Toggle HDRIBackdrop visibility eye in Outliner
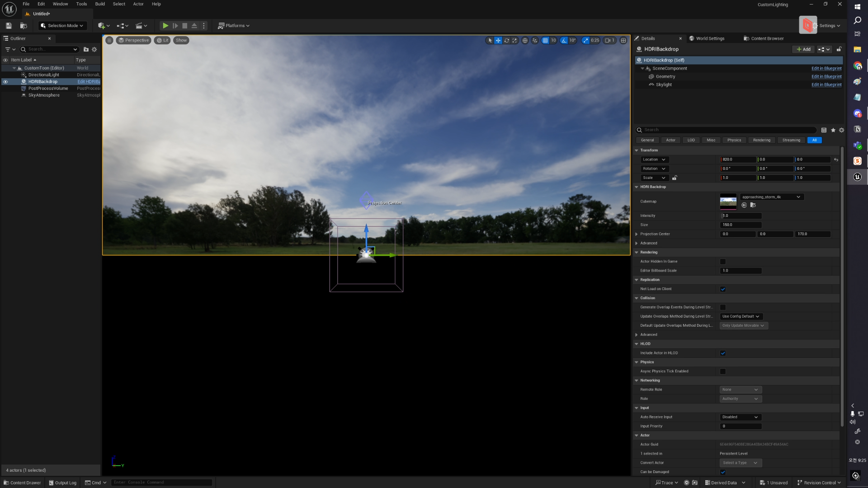The width and height of the screenshot is (868, 488). 5,82
